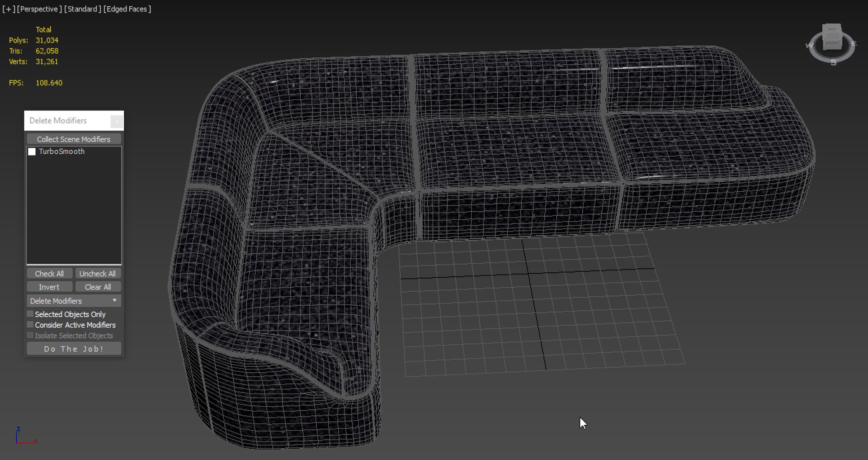The image size is (868, 460).
Task: Click the Polys count 31,034 value
Action: (x=47, y=40)
